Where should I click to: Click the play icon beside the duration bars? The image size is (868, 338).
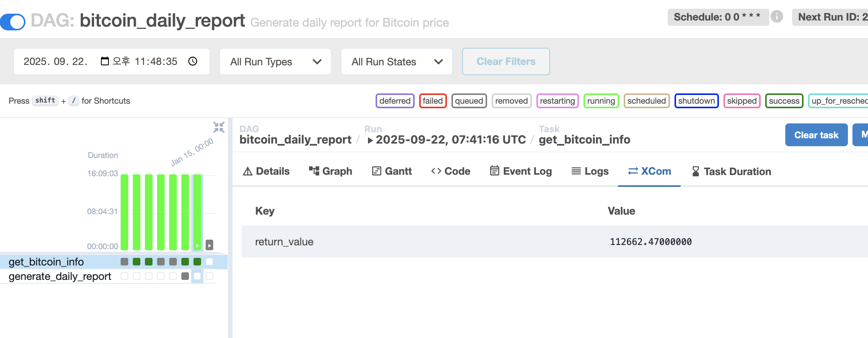(x=209, y=245)
